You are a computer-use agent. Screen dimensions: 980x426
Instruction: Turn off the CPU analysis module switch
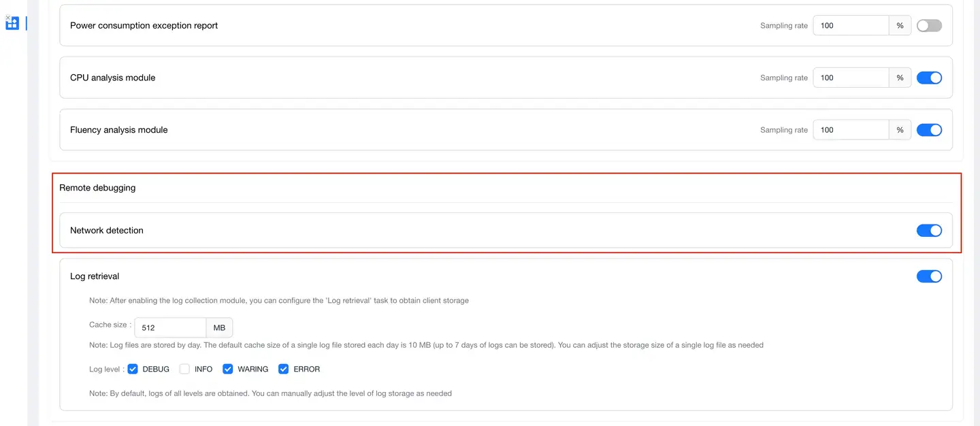click(x=929, y=78)
